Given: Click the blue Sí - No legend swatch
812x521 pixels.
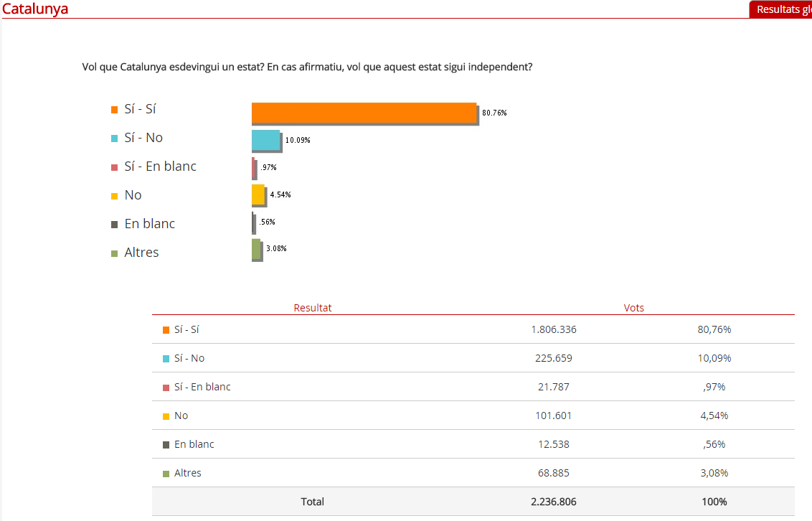Looking at the screenshot, I should [114, 139].
